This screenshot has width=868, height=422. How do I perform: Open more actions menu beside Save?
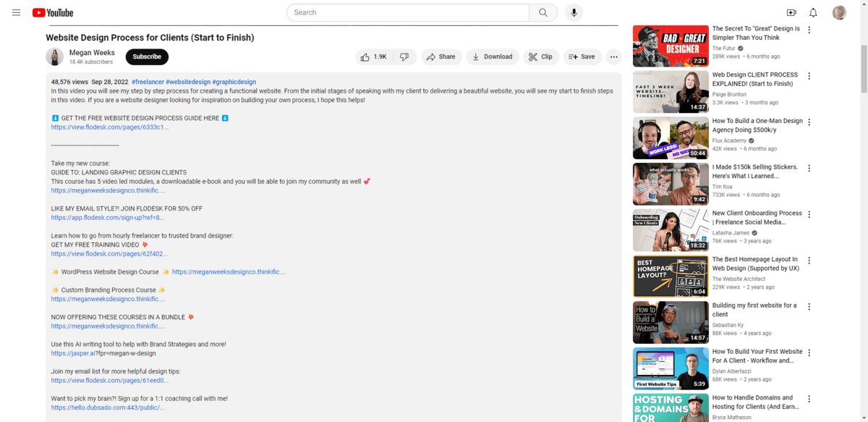click(613, 57)
